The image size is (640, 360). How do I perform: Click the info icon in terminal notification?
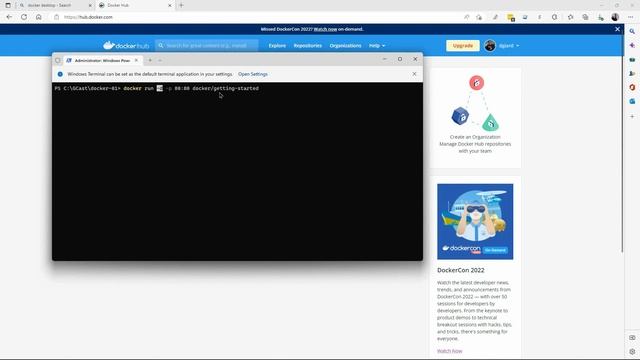click(x=60, y=74)
